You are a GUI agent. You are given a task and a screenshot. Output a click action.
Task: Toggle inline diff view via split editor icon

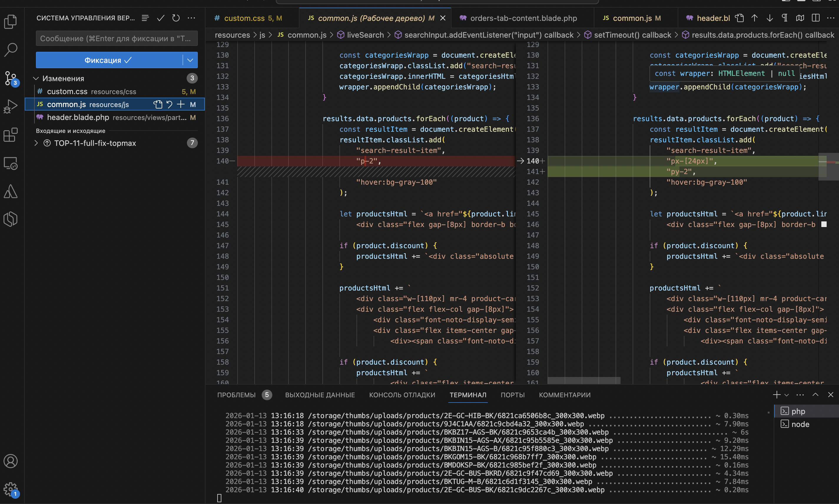click(x=815, y=18)
